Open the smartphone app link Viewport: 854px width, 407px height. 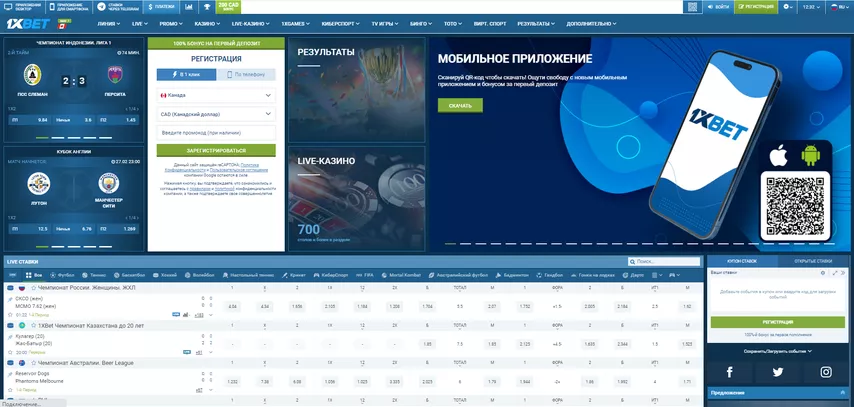(68, 7)
